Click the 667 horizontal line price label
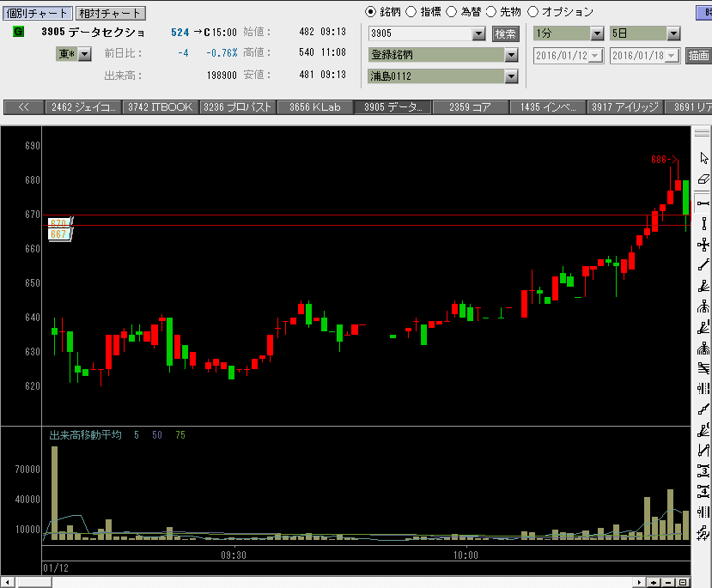The image size is (712, 588). [x=58, y=234]
